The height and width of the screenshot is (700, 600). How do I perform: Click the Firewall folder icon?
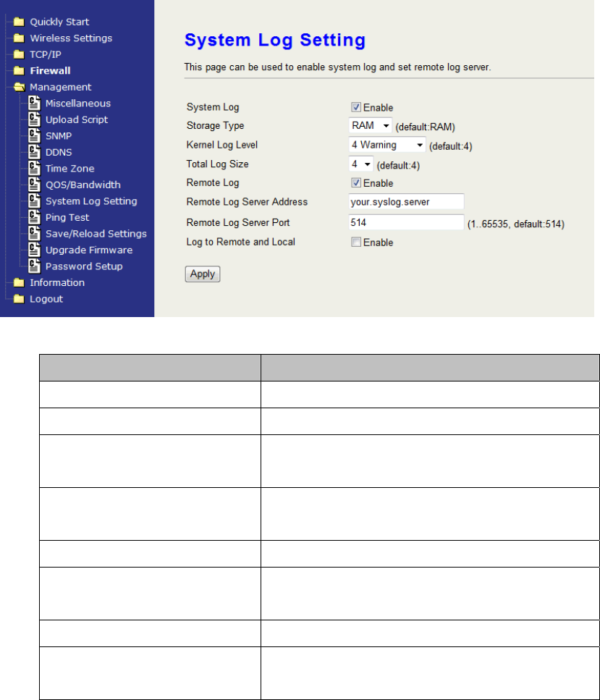pos(19,70)
